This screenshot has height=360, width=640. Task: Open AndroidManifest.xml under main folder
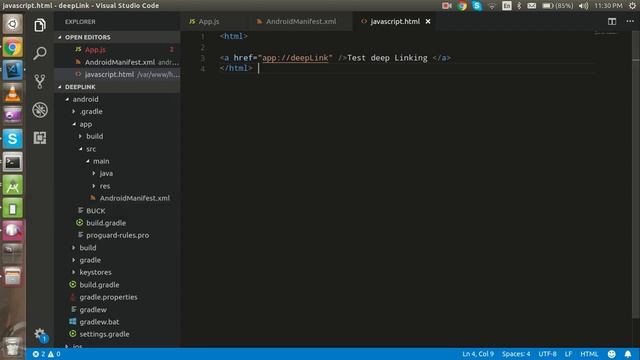pyautogui.click(x=134, y=198)
